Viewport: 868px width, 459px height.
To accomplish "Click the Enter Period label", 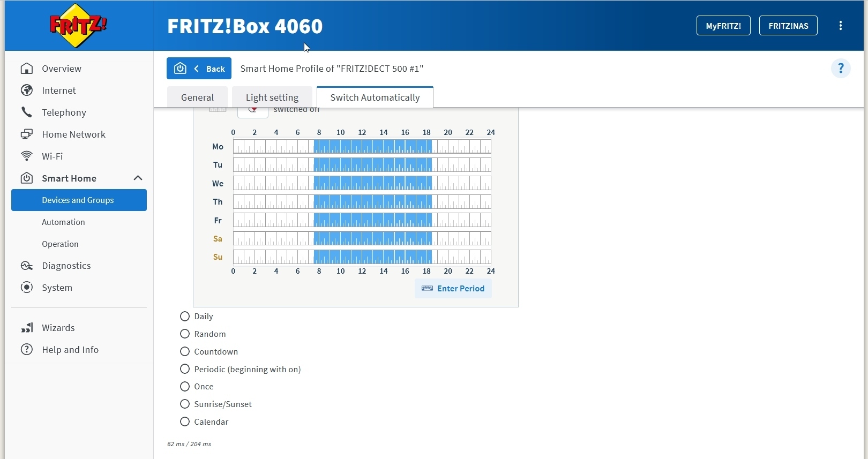I will (461, 289).
